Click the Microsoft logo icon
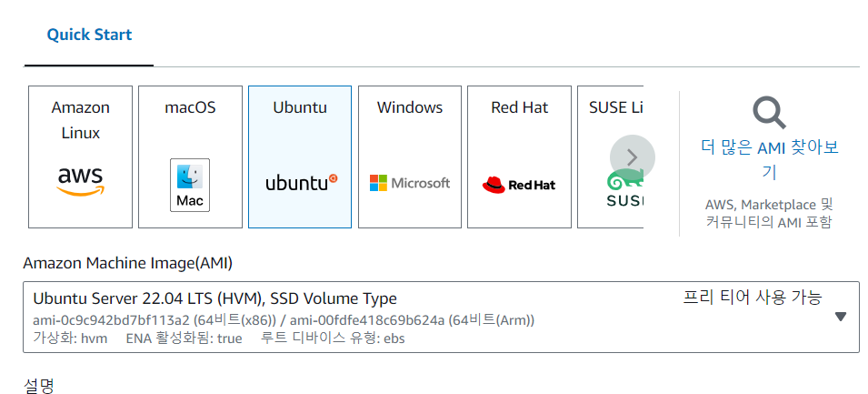The image size is (868, 394). 410,183
